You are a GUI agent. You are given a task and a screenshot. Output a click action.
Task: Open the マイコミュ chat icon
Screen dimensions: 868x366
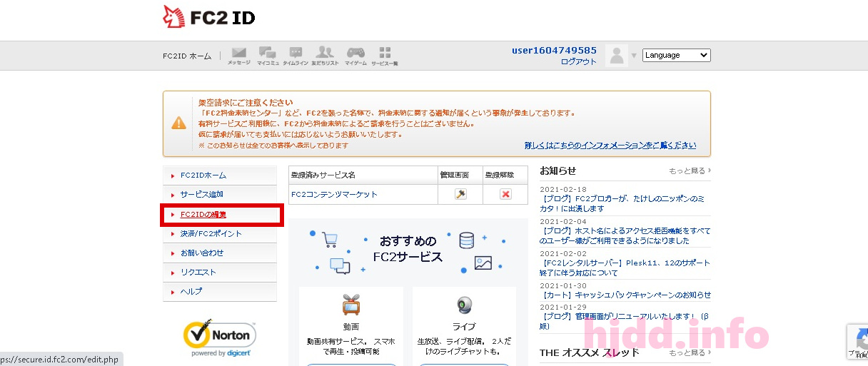pyautogui.click(x=268, y=56)
